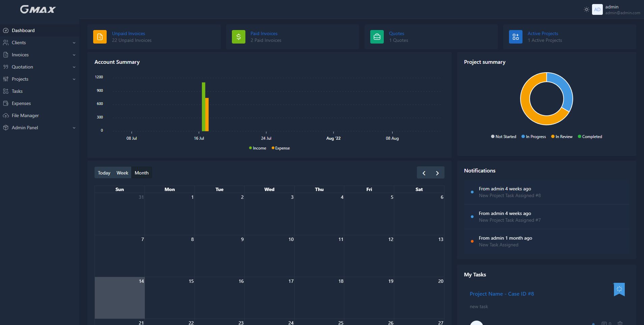This screenshot has width=644, height=325.
Task: Click the orange Unpaid Invoices icon
Action: point(100,37)
